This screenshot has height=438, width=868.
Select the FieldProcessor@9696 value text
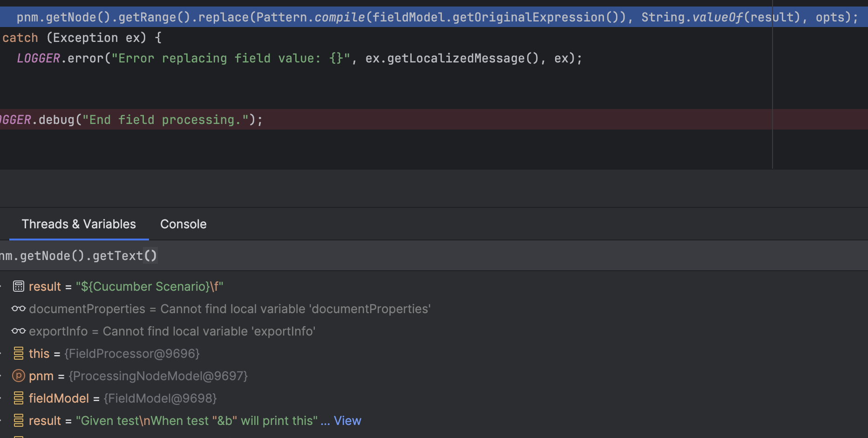tap(132, 354)
